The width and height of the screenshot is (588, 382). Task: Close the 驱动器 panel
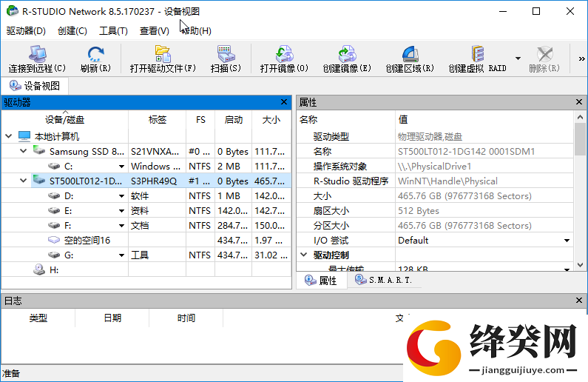click(284, 102)
